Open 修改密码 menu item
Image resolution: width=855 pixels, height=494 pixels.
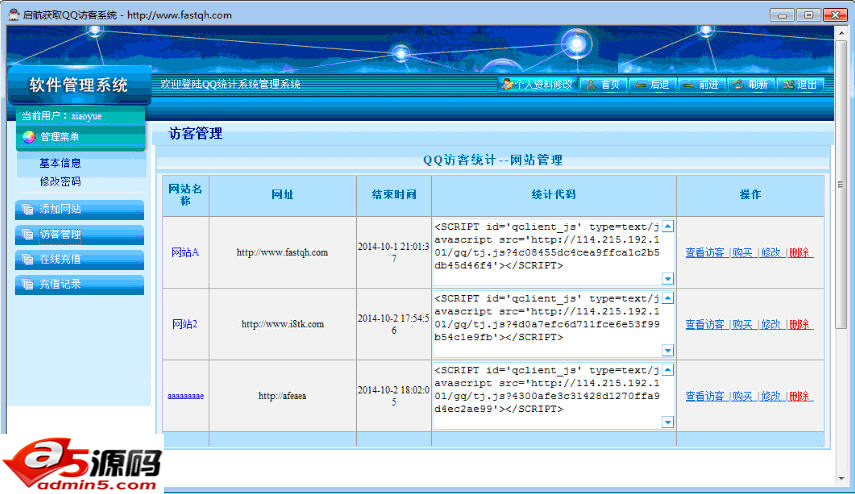click(60, 182)
